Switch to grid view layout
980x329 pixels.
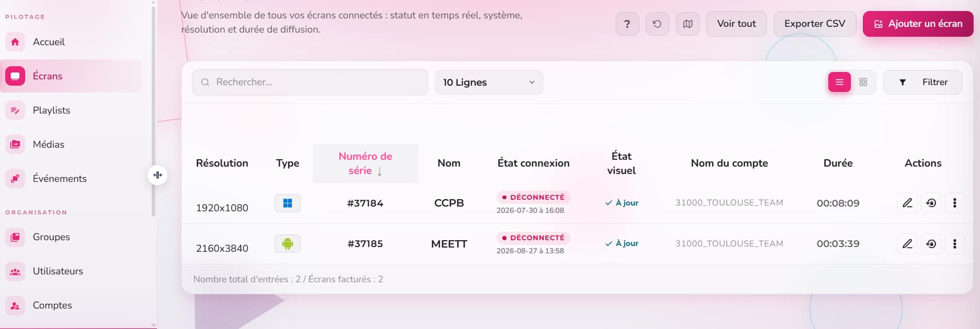863,83
